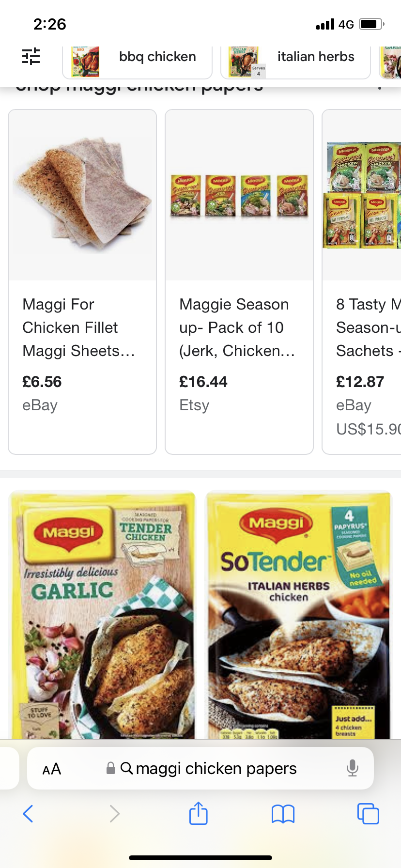The height and width of the screenshot is (868, 401).
Task: Tap the Safari forward arrow
Action: click(114, 814)
